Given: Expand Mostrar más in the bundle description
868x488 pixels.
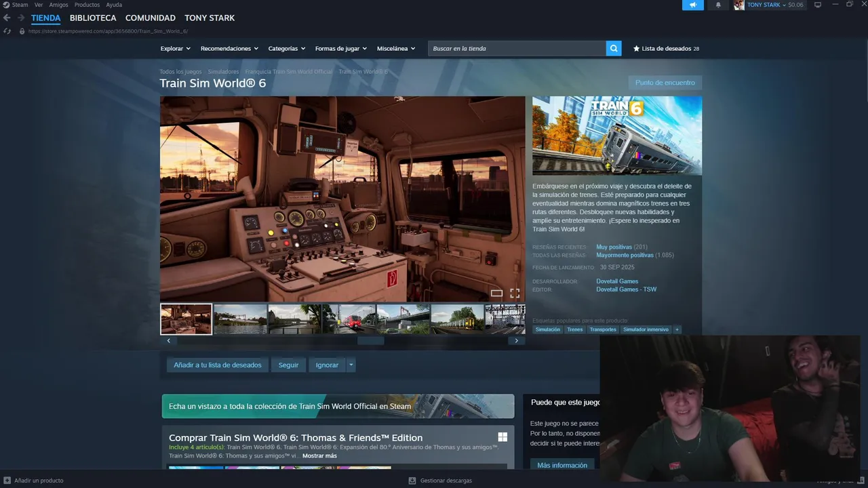Looking at the screenshot, I should click(319, 455).
